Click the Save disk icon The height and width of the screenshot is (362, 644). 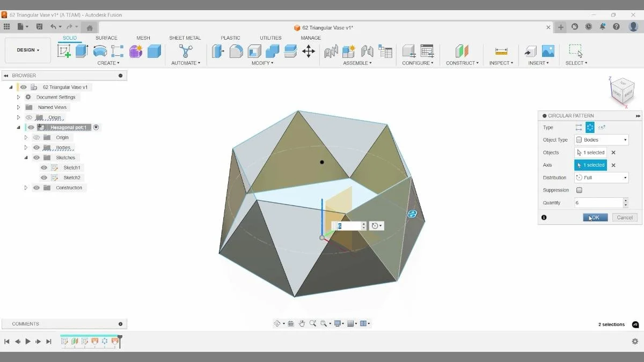tap(39, 27)
